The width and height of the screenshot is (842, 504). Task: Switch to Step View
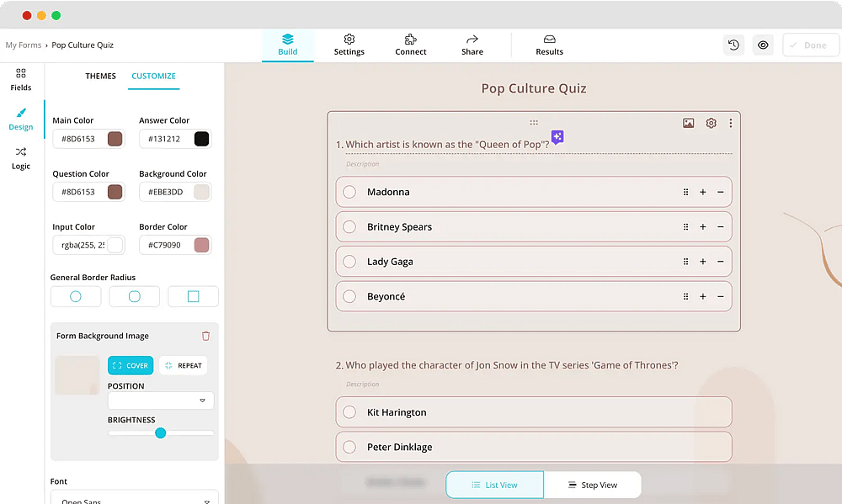point(592,485)
